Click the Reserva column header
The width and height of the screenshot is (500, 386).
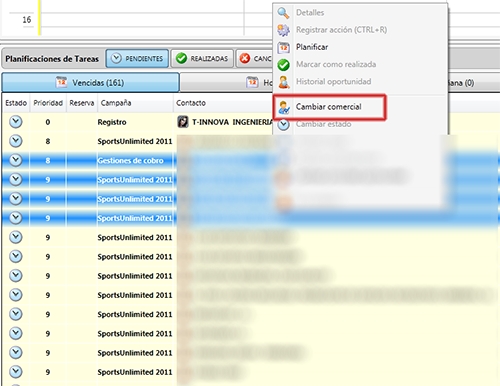pos(82,103)
